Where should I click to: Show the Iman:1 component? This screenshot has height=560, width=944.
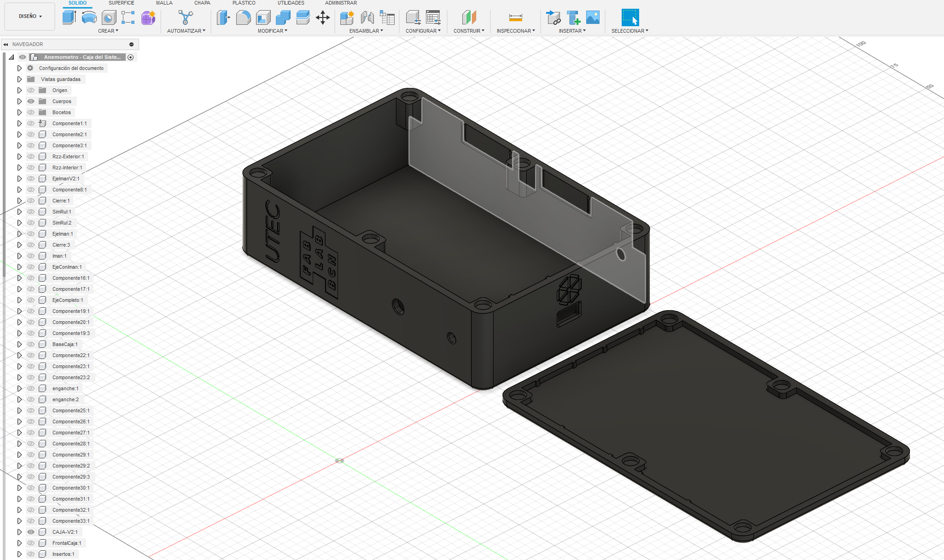31,256
